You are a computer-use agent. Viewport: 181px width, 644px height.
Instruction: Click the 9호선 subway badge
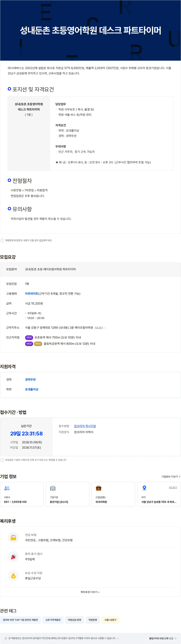point(38,343)
